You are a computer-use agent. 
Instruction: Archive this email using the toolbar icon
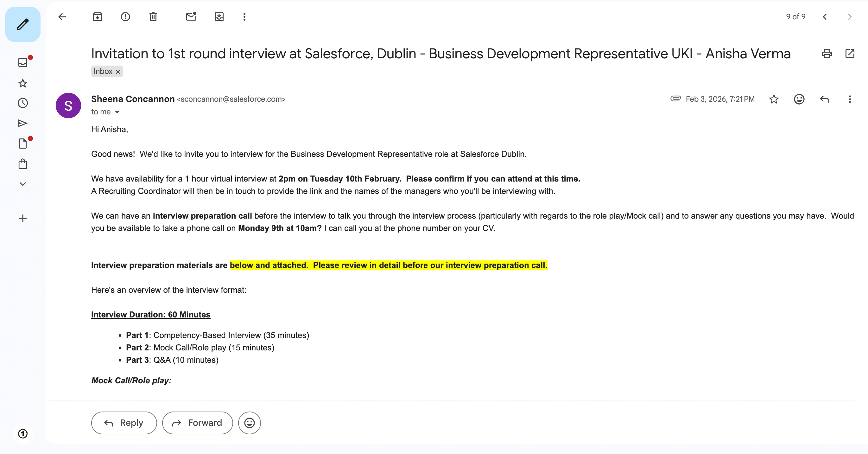pos(98,17)
